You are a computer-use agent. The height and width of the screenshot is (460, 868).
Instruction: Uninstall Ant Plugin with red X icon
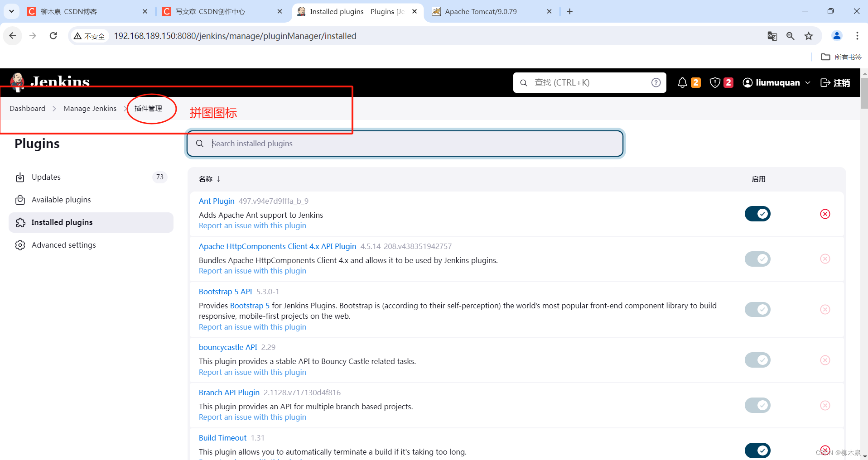825,214
